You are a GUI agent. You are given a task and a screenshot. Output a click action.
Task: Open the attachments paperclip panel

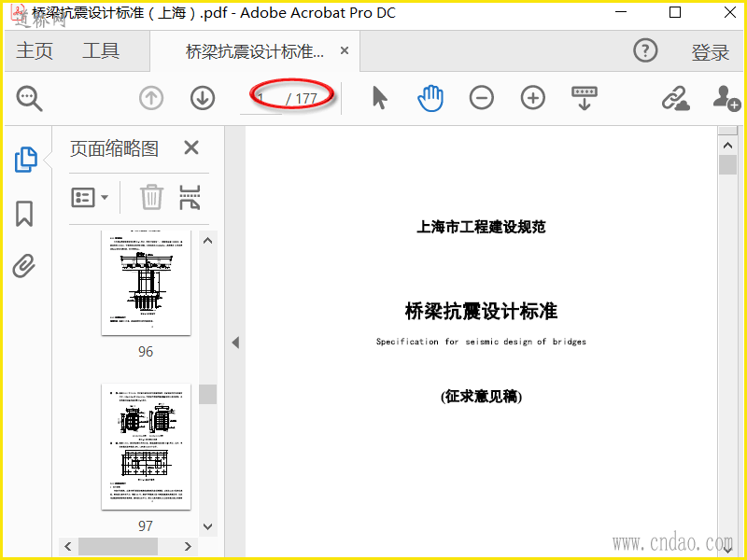pos(24,266)
